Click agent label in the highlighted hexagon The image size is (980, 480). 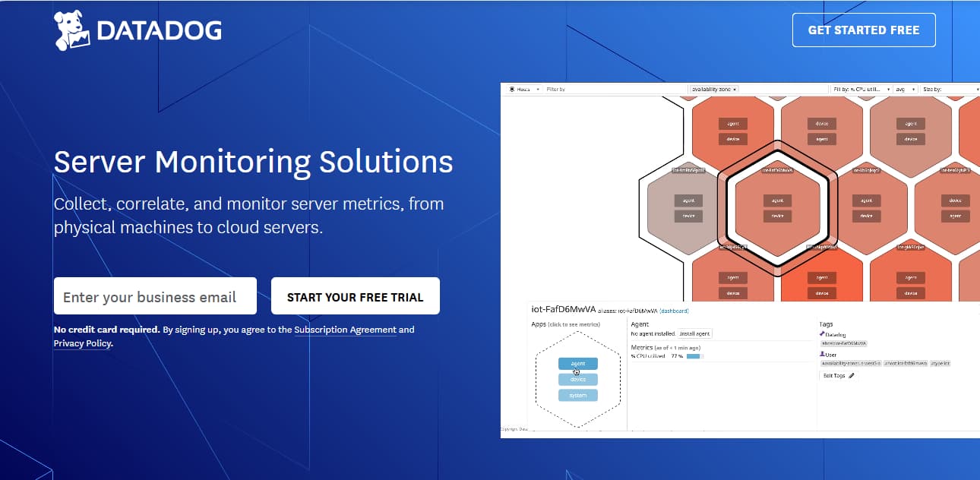(x=777, y=201)
